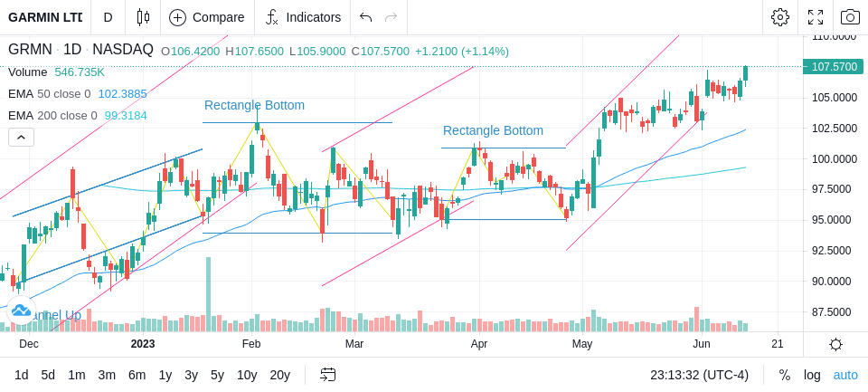Image resolution: width=868 pixels, height=392 pixels.
Task: Click the tall mid-January volume bar
Action: point(209,294)
